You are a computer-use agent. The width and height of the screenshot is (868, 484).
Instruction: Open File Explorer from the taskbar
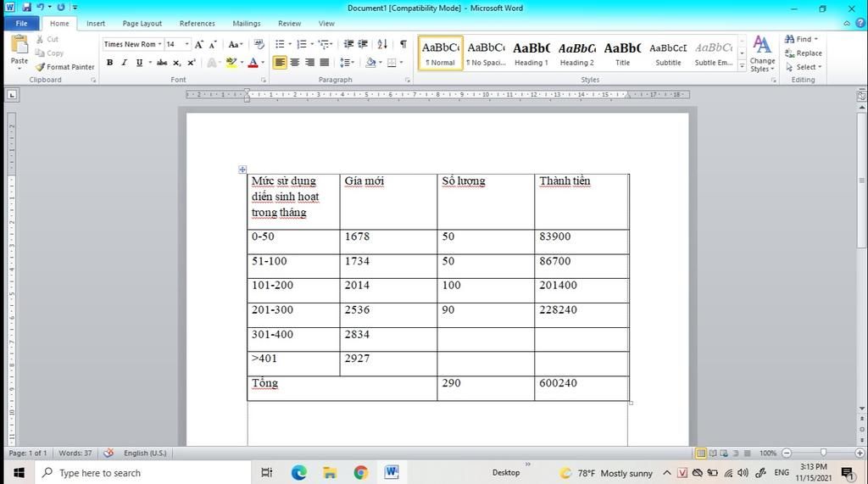coord(330,472)
